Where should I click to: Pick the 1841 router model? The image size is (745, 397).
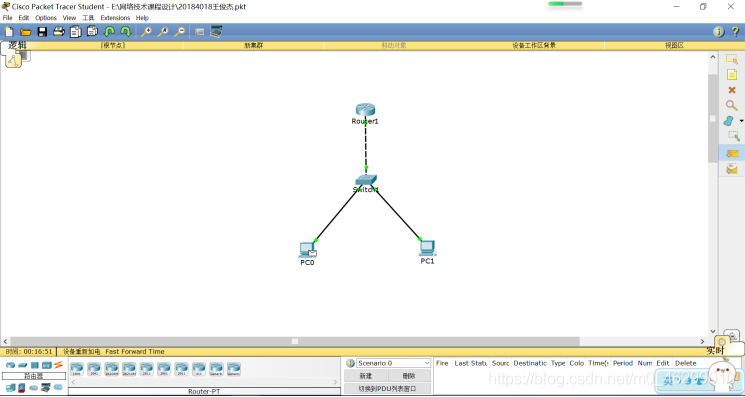click(x=76, y=369)
